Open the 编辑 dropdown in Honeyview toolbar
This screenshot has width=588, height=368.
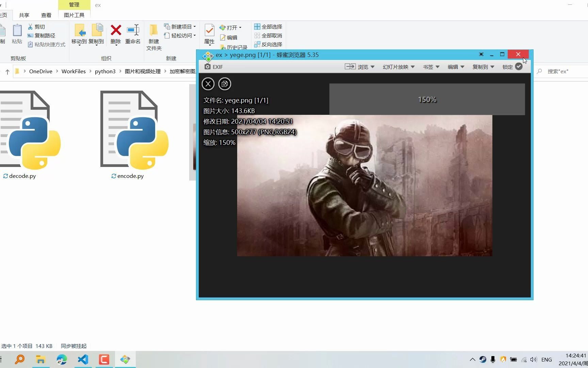[456, 67]
